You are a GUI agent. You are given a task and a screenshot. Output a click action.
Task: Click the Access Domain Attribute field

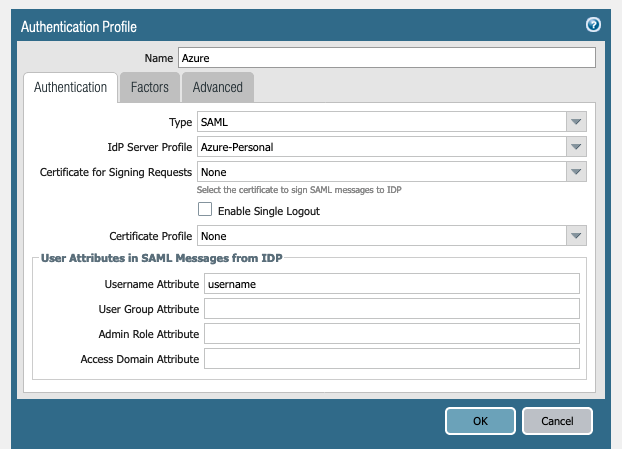[x=392, y=359]
